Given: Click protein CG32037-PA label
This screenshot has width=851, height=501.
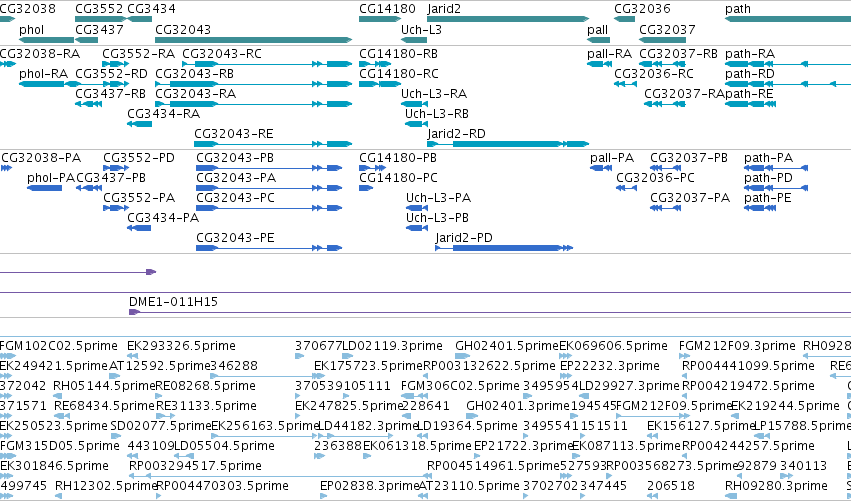Looking at the screenshot, I should click(x=690, y=198).
